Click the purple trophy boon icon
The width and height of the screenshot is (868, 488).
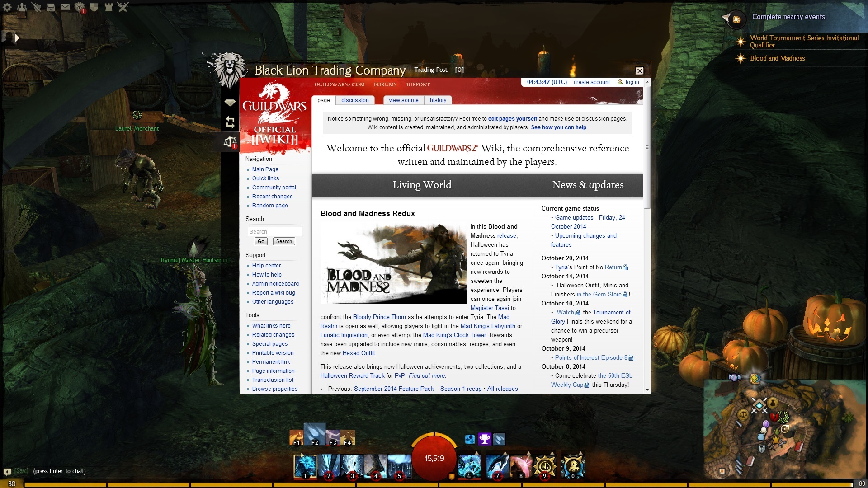[x=485, y=439]
